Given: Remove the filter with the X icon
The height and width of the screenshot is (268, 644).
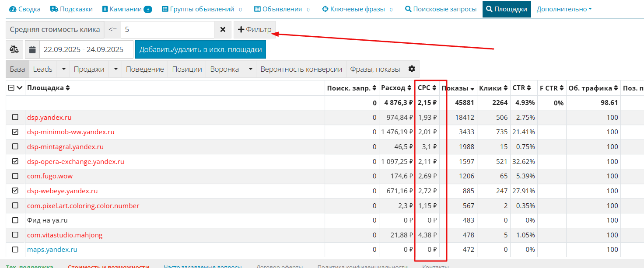Looking at the screenshot, I should click(223, 30).
